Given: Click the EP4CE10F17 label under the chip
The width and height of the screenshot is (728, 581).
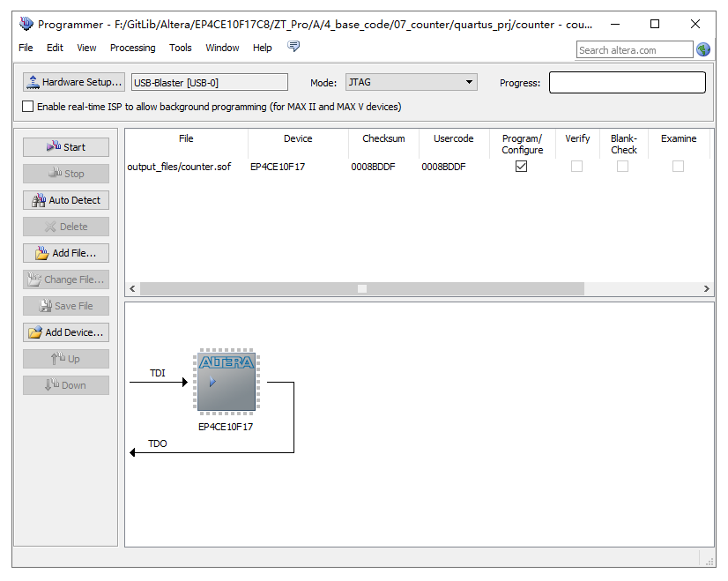Looking at the screenshot, I should 226,427.
